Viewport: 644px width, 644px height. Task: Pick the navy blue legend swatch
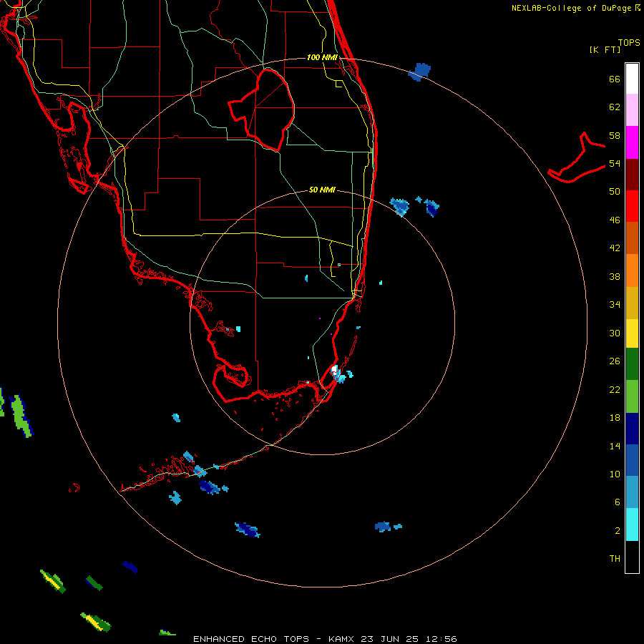[x=632, y=429]
